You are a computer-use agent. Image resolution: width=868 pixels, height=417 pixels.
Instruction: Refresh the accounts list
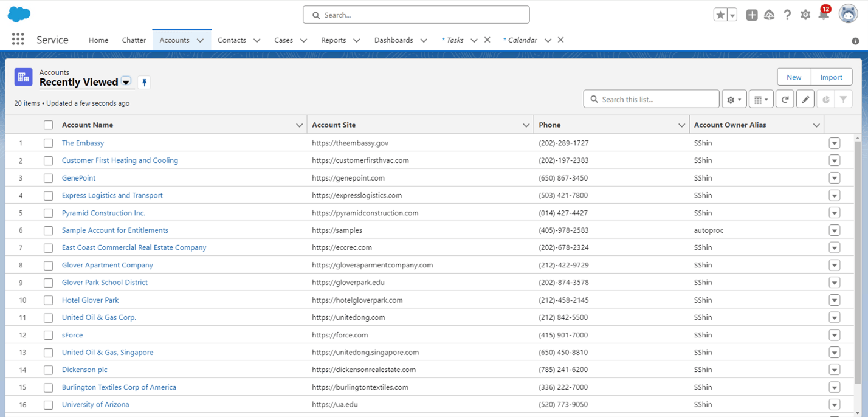pyautogui.click(x=785, y=100)
